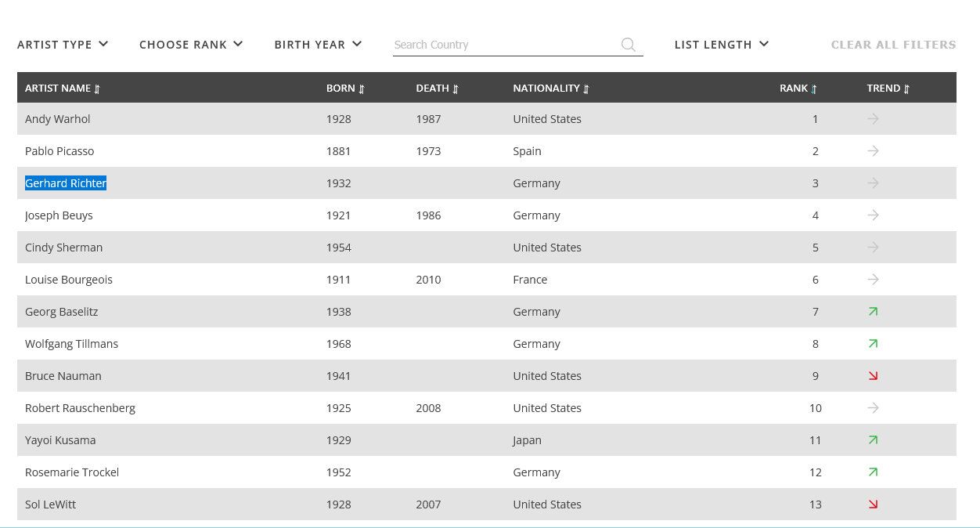Click Wolfgang Tillmans name
980x528 pixels.
pyautogui.click(x=72, y=344)
